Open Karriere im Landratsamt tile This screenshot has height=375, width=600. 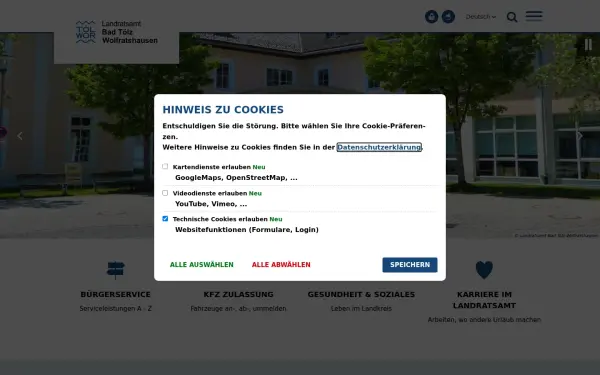pos(484,300)
